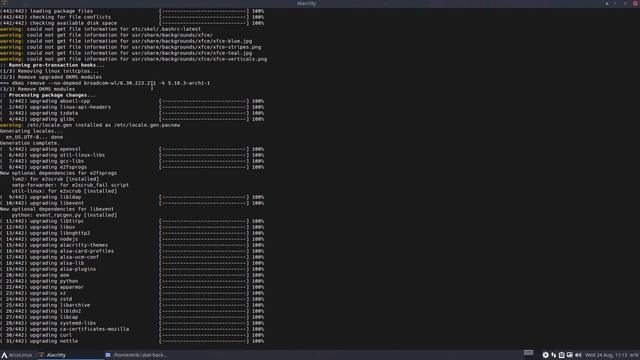Open the network arrows tray icon
The width and height of the screenshot is (640, 360).
pyautogui.click(x=553, y=355)
